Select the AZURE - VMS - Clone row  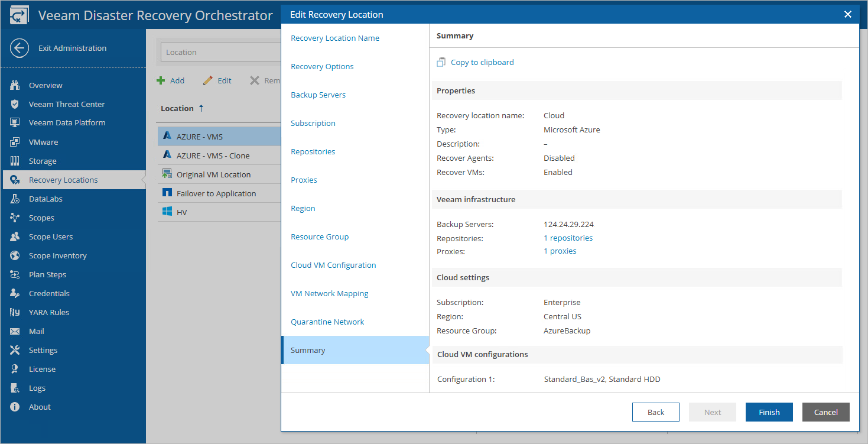pyautogui.click(x=213, y=156)
